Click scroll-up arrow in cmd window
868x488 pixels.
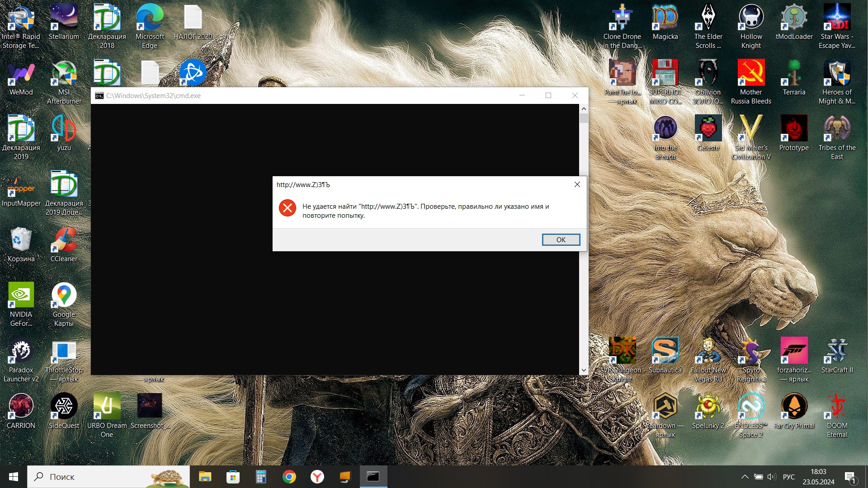(x=584, y=108)
